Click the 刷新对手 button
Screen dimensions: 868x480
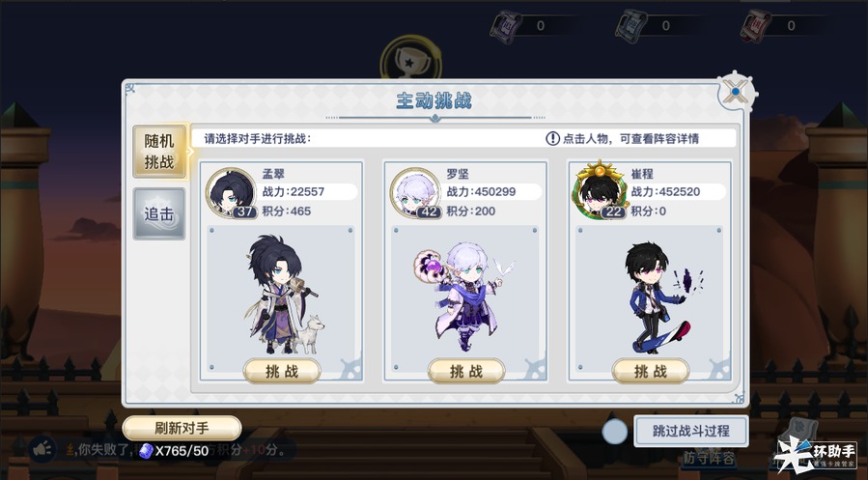point(182,428)
